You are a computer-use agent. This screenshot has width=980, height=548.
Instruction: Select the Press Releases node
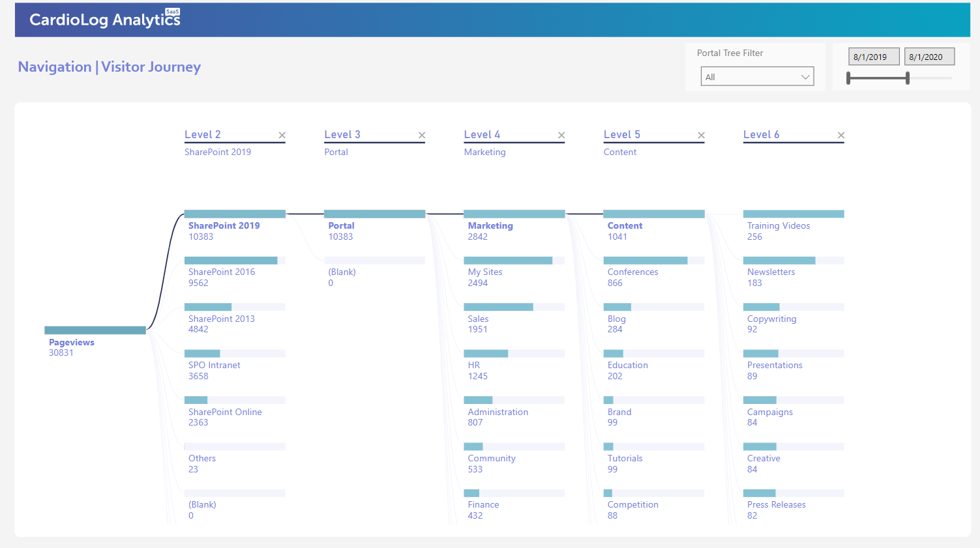click(x=794, y=493)
